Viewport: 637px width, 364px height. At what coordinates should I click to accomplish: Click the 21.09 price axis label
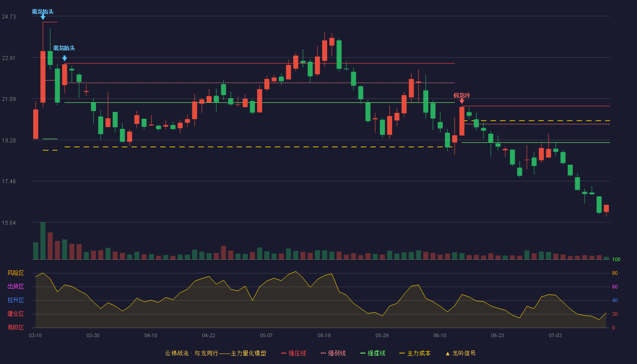9,99
